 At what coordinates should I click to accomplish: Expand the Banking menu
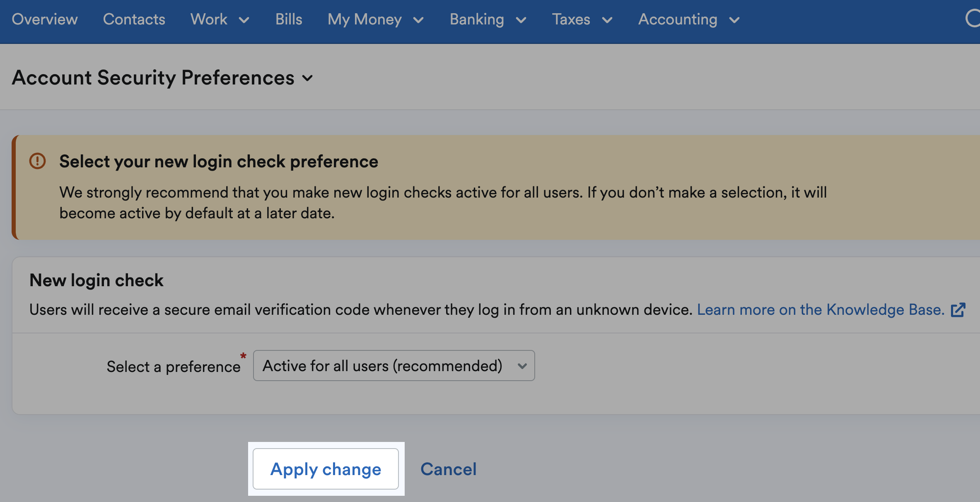click(x=488, y=19)
